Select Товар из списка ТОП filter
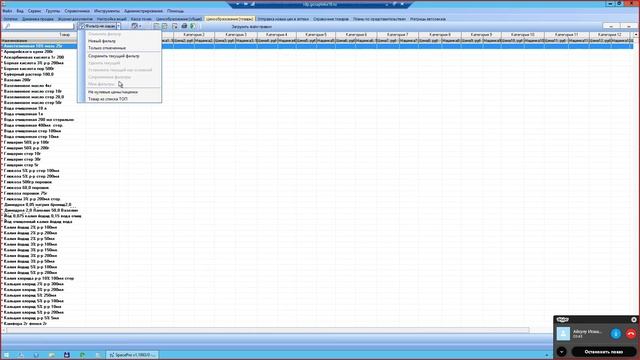 click(x=108, y=99)
